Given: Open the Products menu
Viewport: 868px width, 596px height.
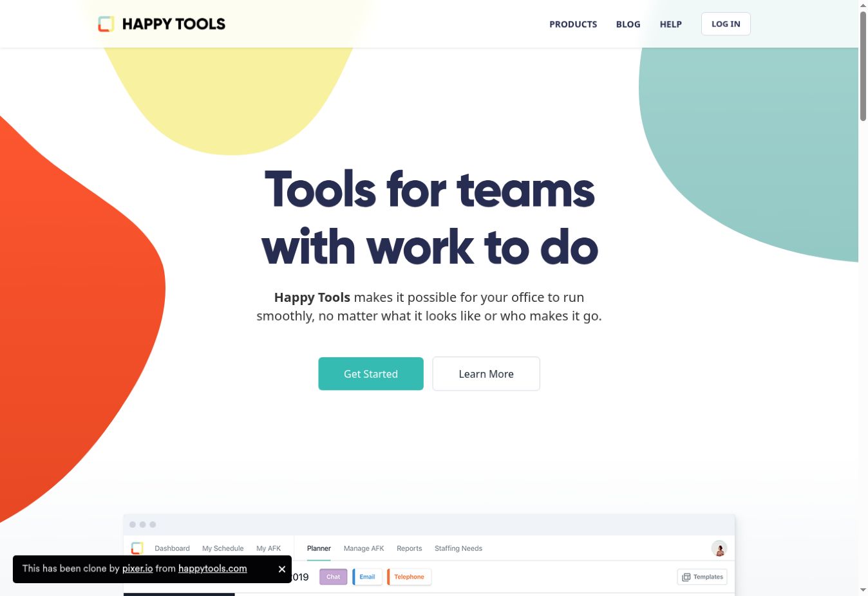Looking at the screenshot, I should coord(573,24).
